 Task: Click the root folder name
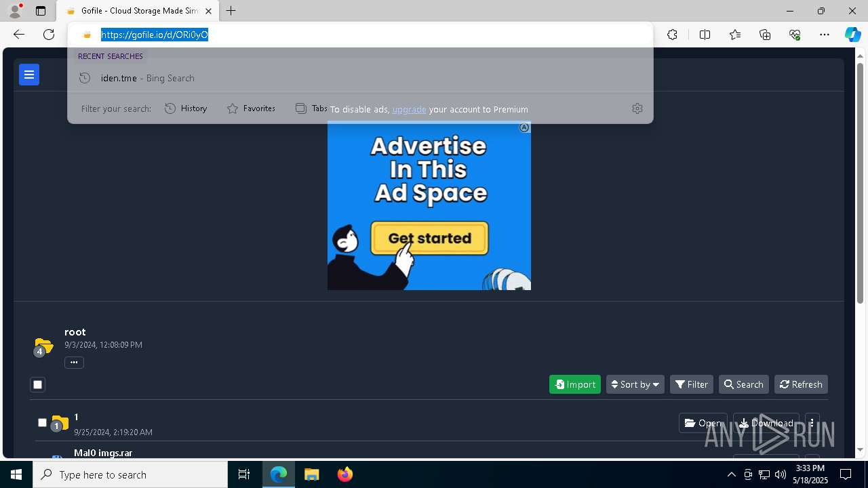point(75,332)
